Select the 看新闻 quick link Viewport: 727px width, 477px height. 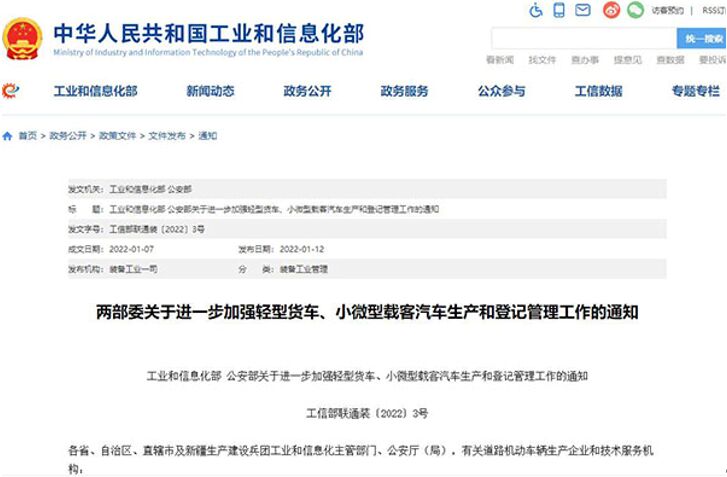point(500,60)
